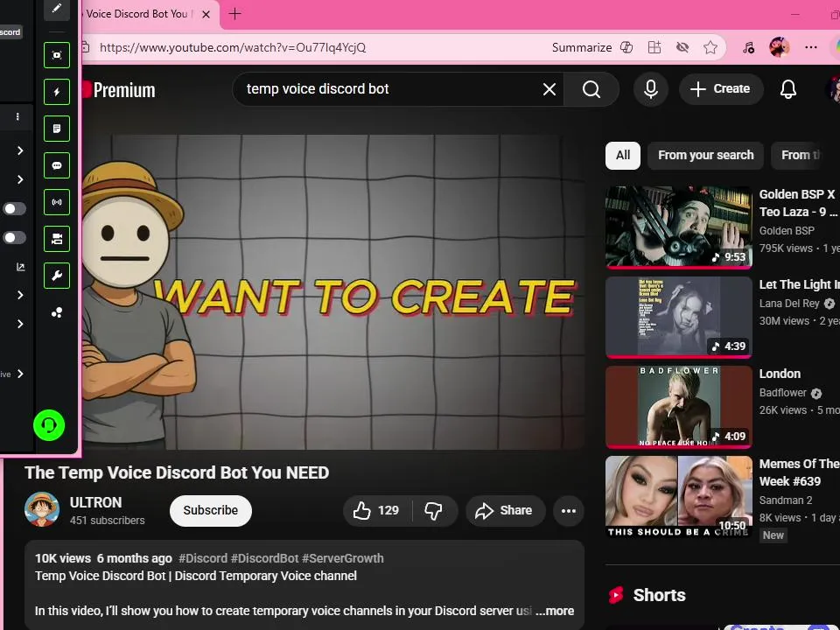This screenshot has height=630, width=840.
Task: Click the Sandman 2 channel name
Action: point(786,500)
